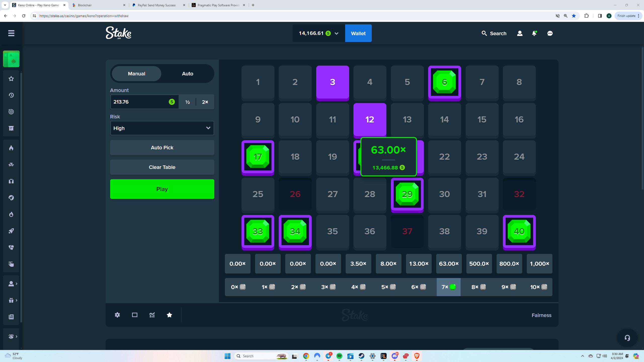644x362 pixels.
Task: Switch to PayPal Send Money Success tab
Action: tap(159, 5)
